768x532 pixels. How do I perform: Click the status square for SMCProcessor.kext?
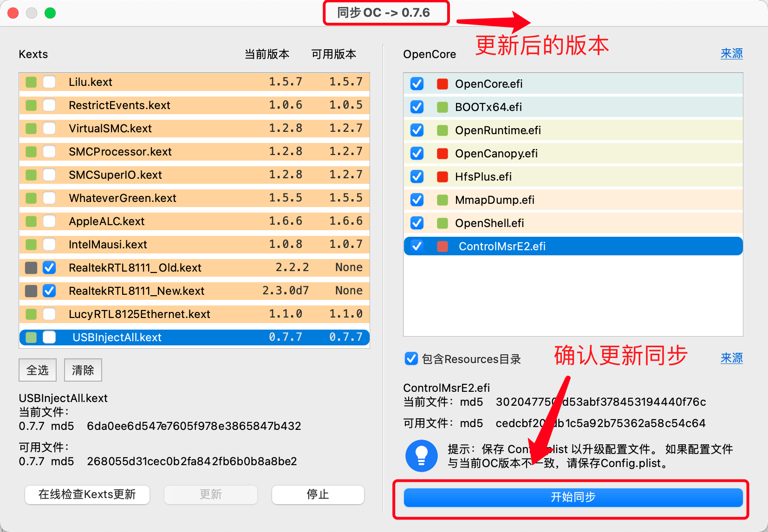31,152
